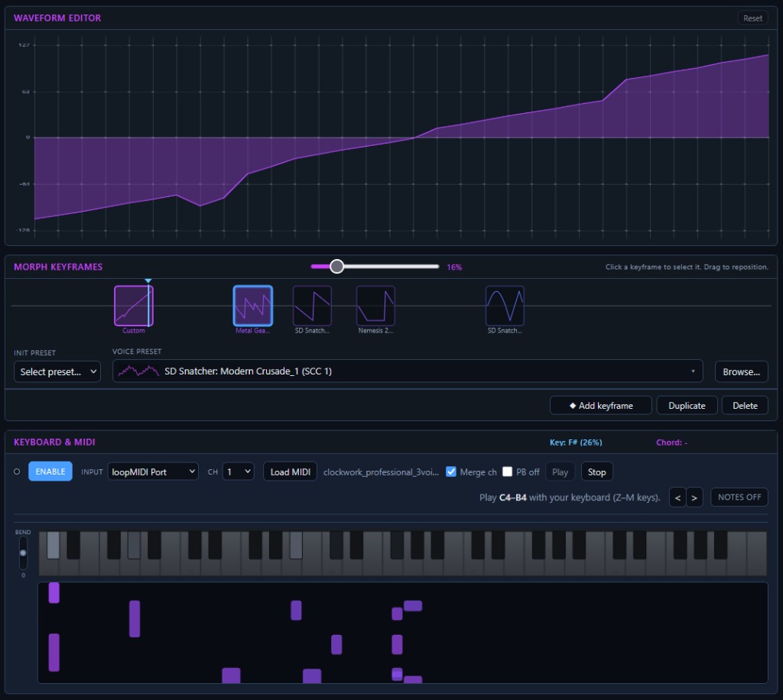Enable the PB off checkbox
783x700 pixels.
(x=508, y=472)
